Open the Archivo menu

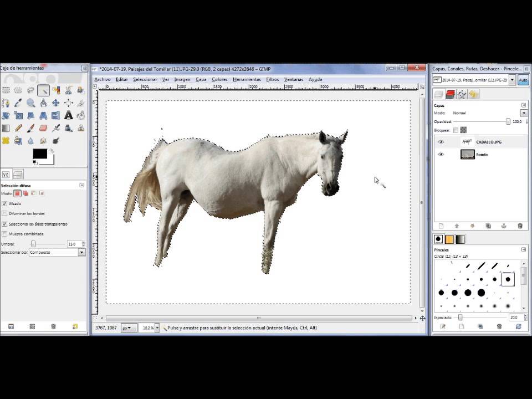point(103,79)
